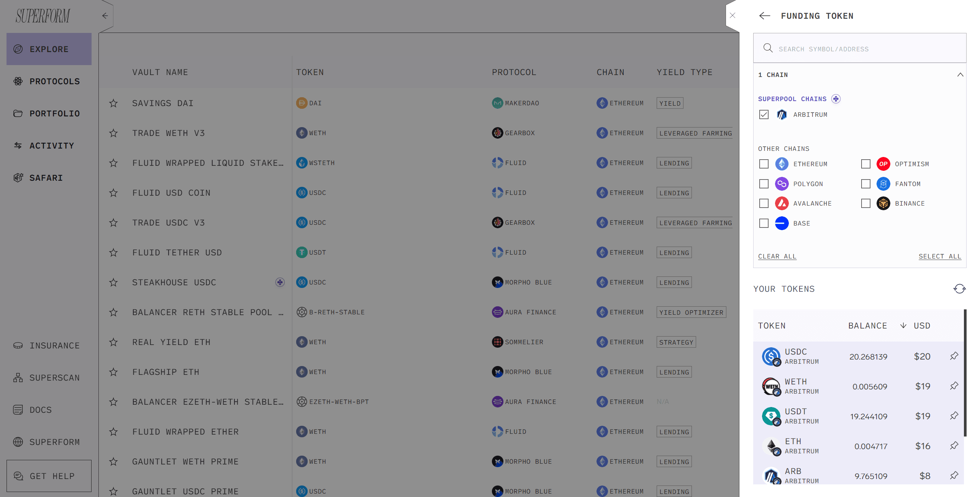Open the Superform website link

click(x=49, y=442)
